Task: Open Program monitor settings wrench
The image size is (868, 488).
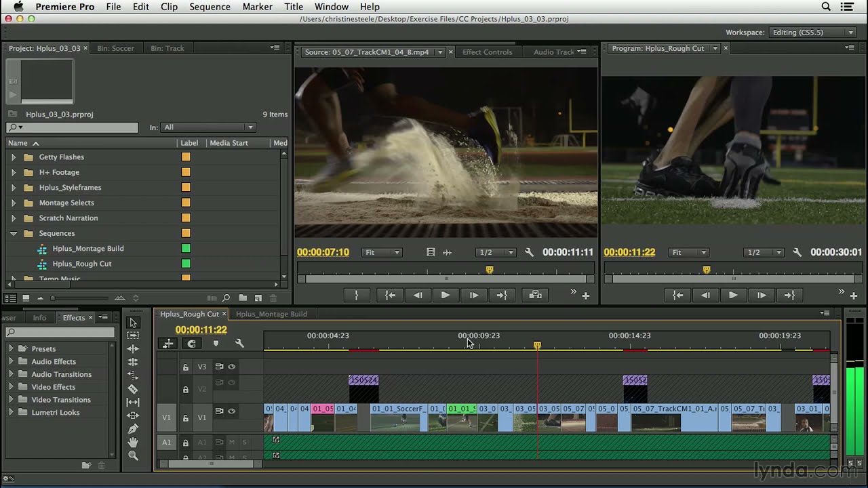Action: tap(797, 252)
